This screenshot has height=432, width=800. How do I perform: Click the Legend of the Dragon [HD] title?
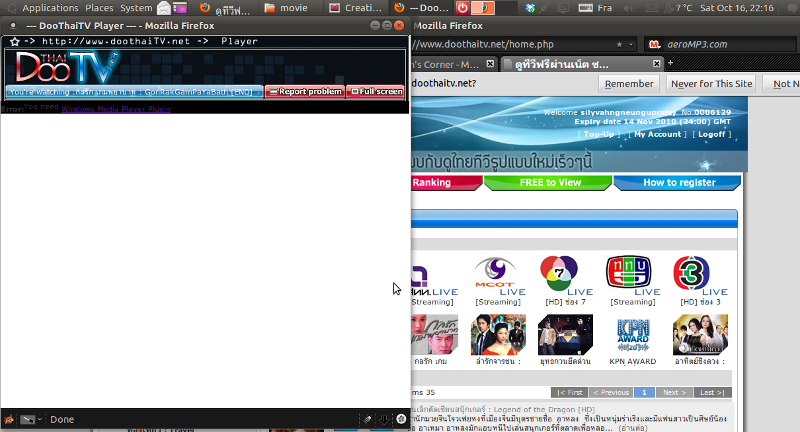coord(544,409)
